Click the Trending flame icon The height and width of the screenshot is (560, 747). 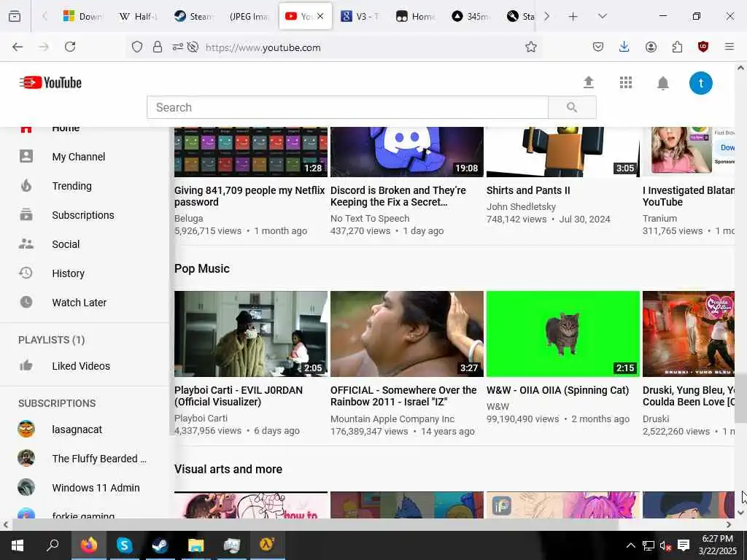coord(26,185)
